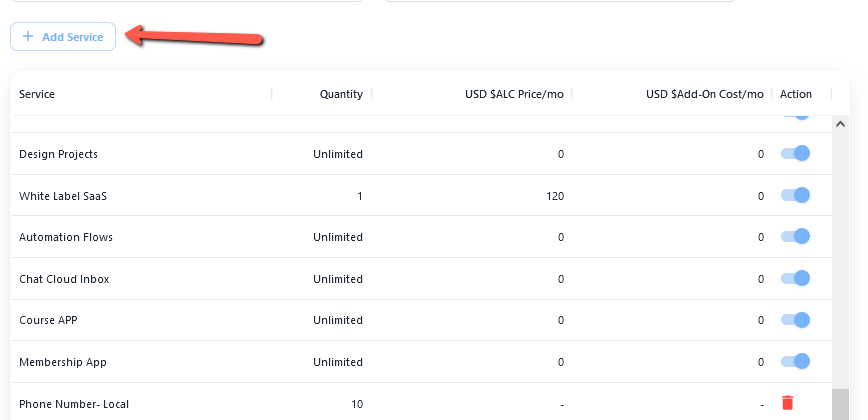Click the Add Service button

tap(63, 36)
